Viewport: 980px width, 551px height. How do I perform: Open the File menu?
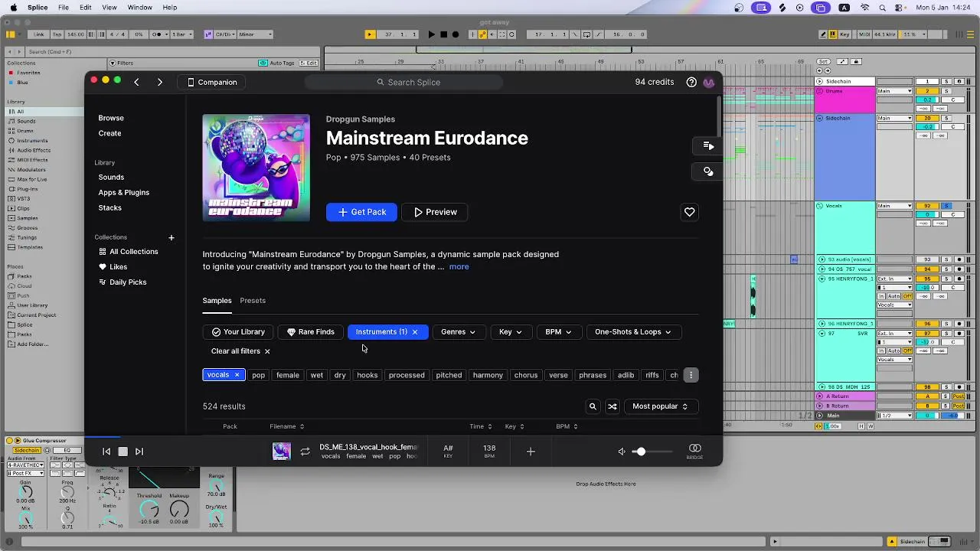(x=64, y=8)
